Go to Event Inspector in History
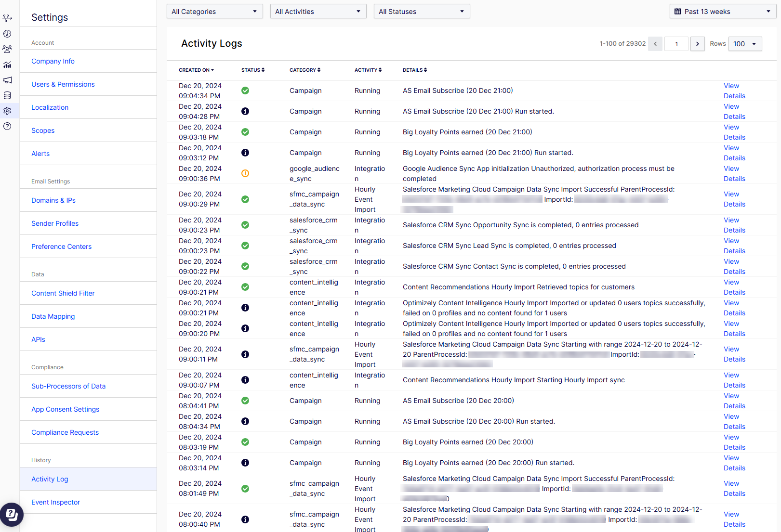 (55, 502)
